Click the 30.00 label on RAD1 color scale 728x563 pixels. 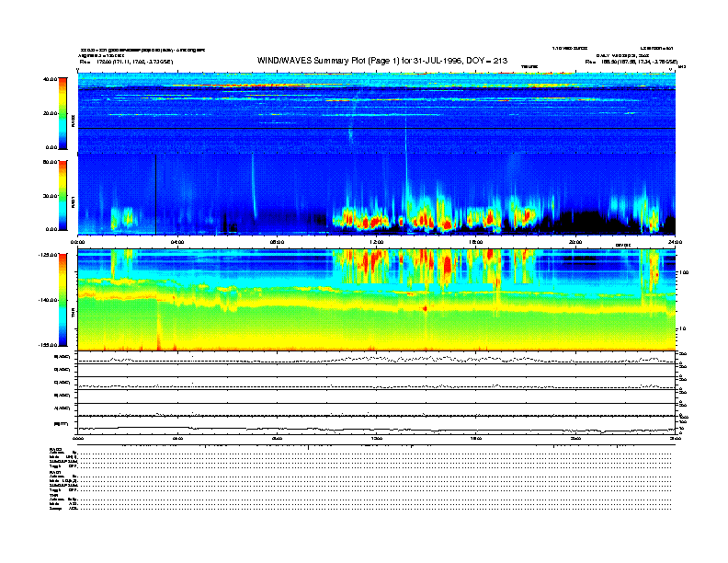(x=50, y=196)
